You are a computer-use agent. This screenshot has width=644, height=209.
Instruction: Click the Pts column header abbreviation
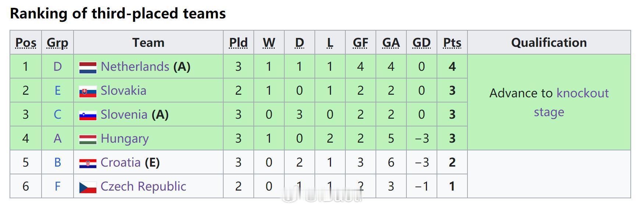(x=452, y=43)
